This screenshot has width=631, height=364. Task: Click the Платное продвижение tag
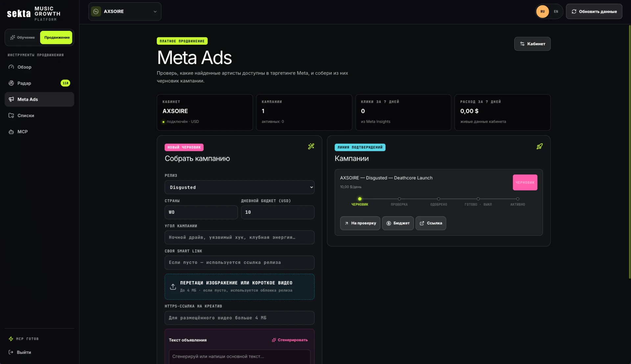182,41
